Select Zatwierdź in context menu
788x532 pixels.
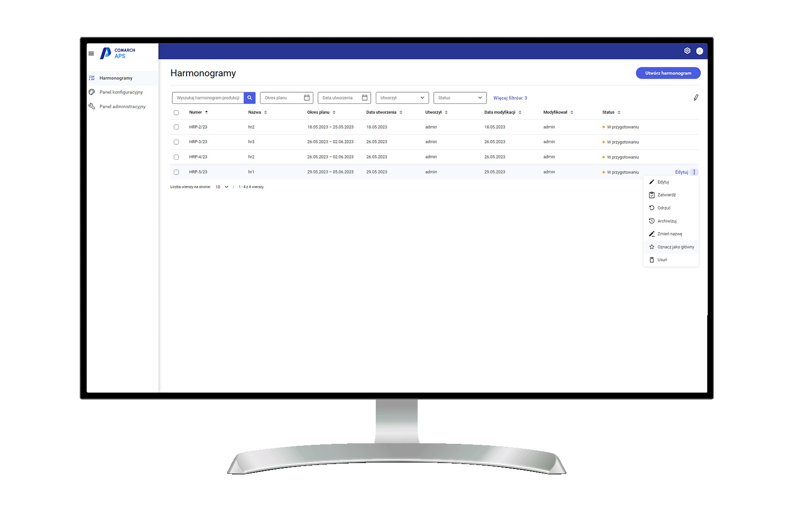click(671, 195)
